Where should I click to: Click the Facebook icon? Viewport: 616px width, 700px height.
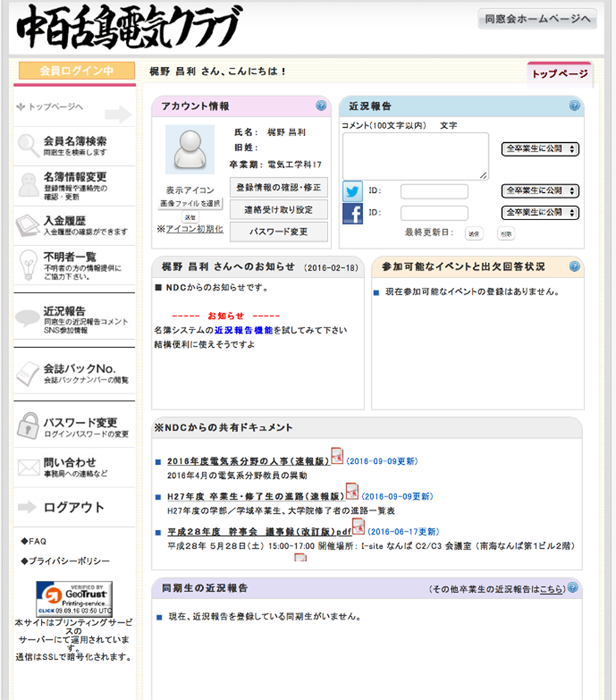pyautogui.click(x=353, y=213)
